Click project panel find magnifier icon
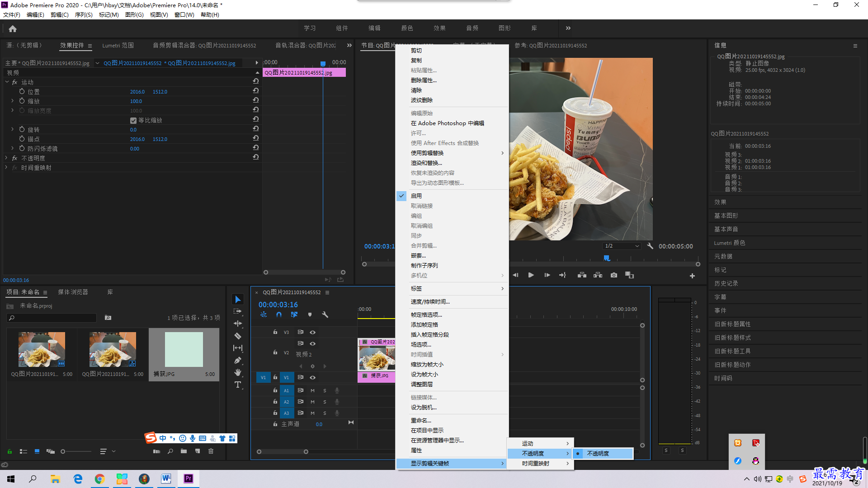868x488 pixels. 170,451
